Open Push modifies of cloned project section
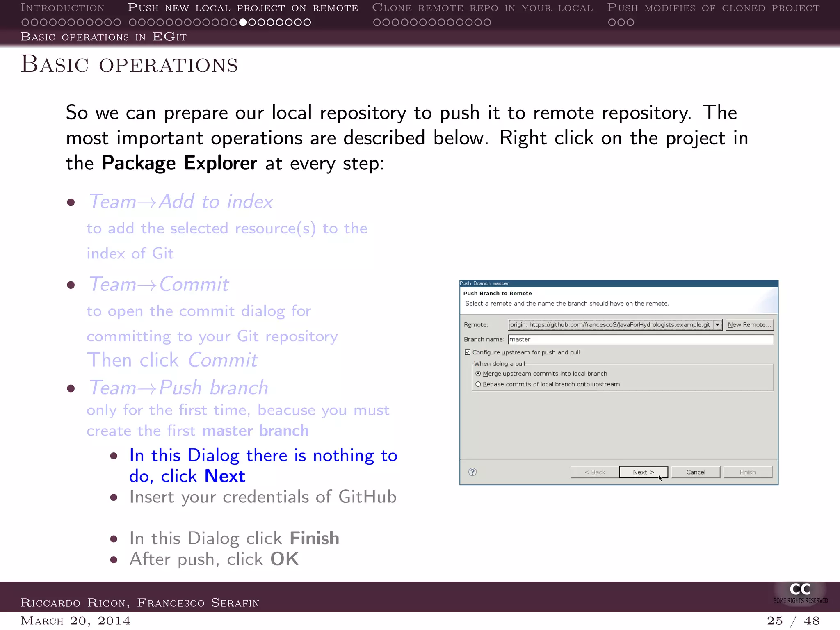The height and width of the screenshot is (630, 840). tap(714, 8)
